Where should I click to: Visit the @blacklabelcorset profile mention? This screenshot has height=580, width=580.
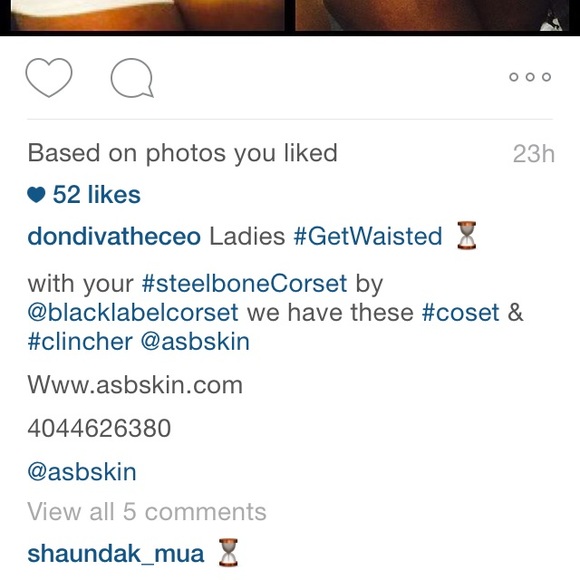pyautogui.click(x=133, y=313)
